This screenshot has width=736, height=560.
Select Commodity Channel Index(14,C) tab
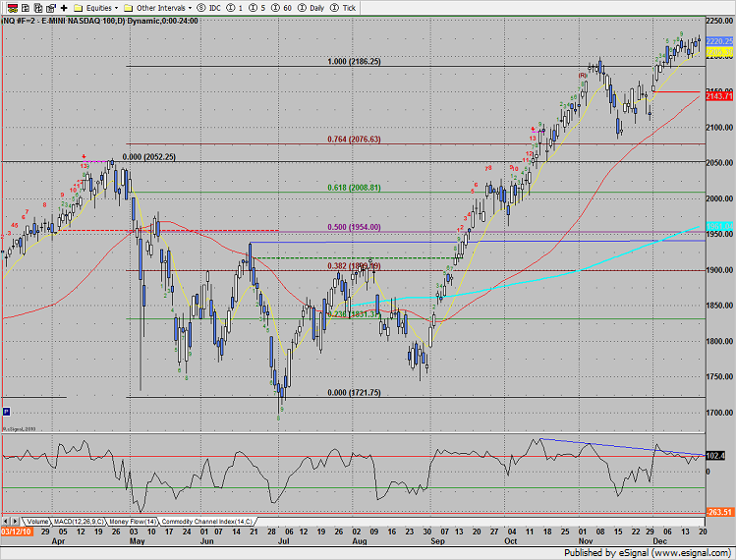tap(207, 522)
